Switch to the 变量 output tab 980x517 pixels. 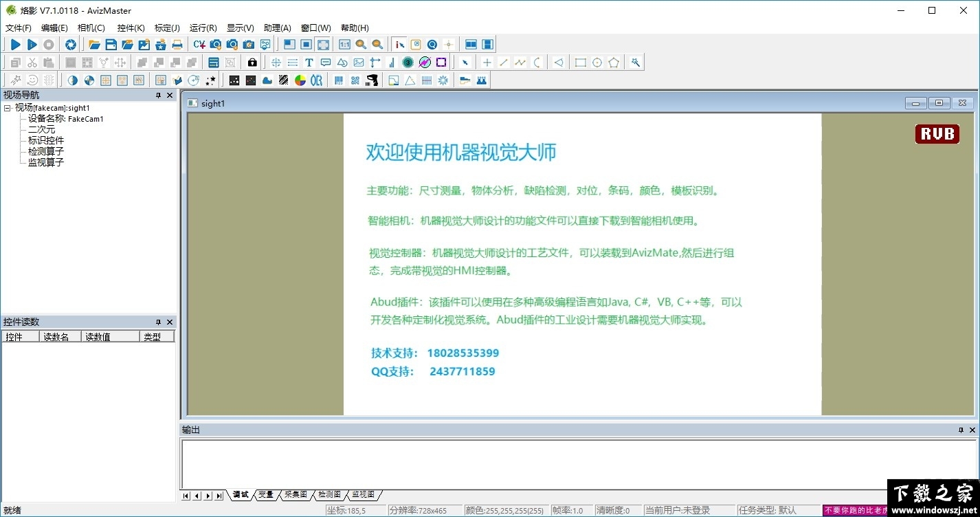(x=266, y=495)
